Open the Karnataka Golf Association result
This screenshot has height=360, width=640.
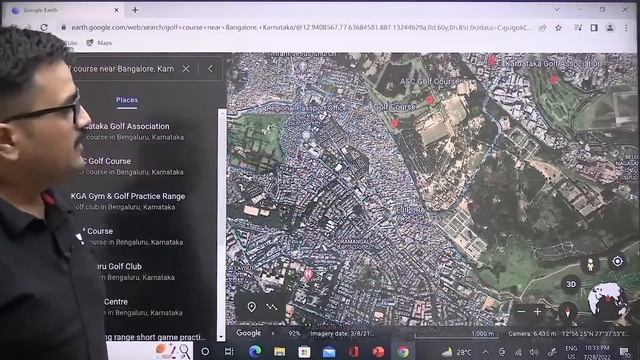(128, 131)
